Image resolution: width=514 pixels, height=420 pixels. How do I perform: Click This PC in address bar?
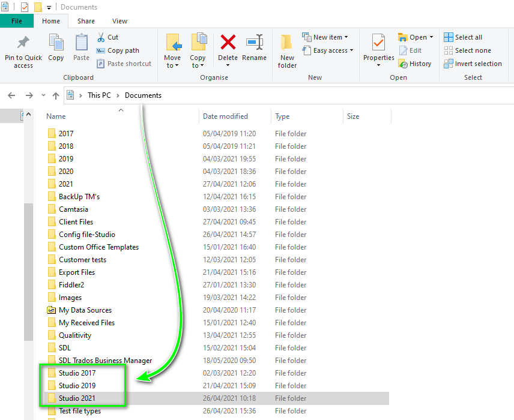(100, 95)
